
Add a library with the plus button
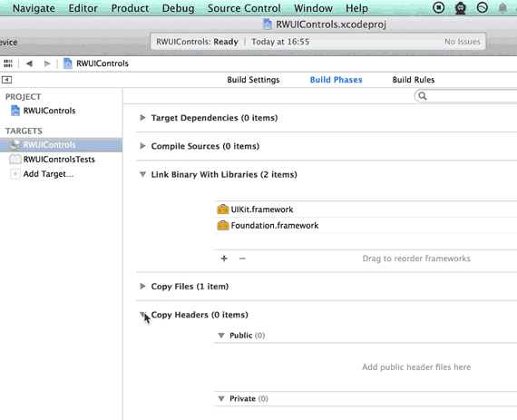[224, 259]
